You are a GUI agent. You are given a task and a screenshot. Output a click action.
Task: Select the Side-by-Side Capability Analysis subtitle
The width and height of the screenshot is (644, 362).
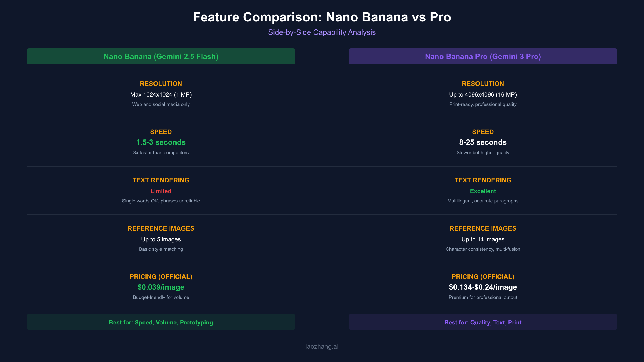pos(322,32)
